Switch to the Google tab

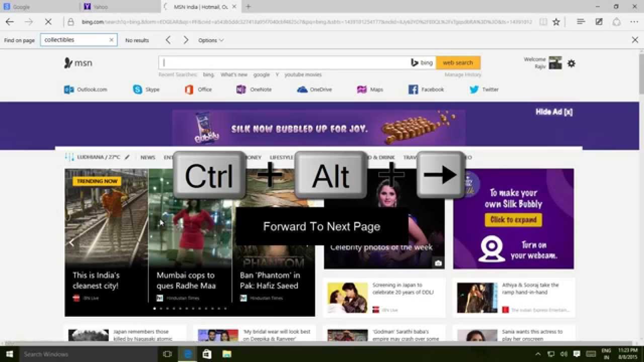point(39,7)
